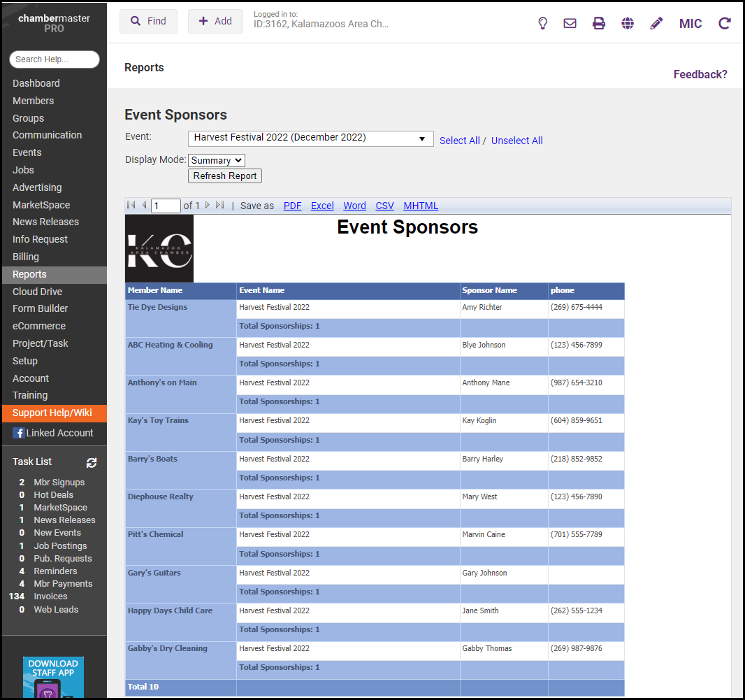Screen dimensions: 745x700
Task: Open Support Help/Wiki
Action: tap(55, 413)
